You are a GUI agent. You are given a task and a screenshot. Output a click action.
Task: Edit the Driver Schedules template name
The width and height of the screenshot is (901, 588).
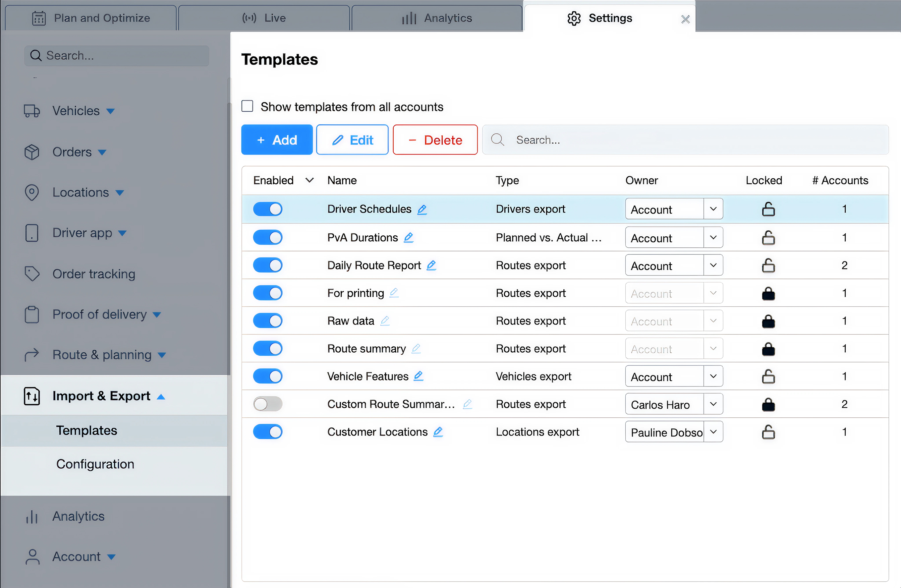(x=423, y=210)
